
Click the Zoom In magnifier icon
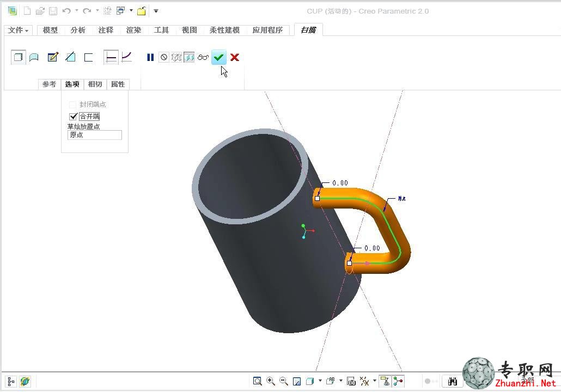[x=271, y=381]
